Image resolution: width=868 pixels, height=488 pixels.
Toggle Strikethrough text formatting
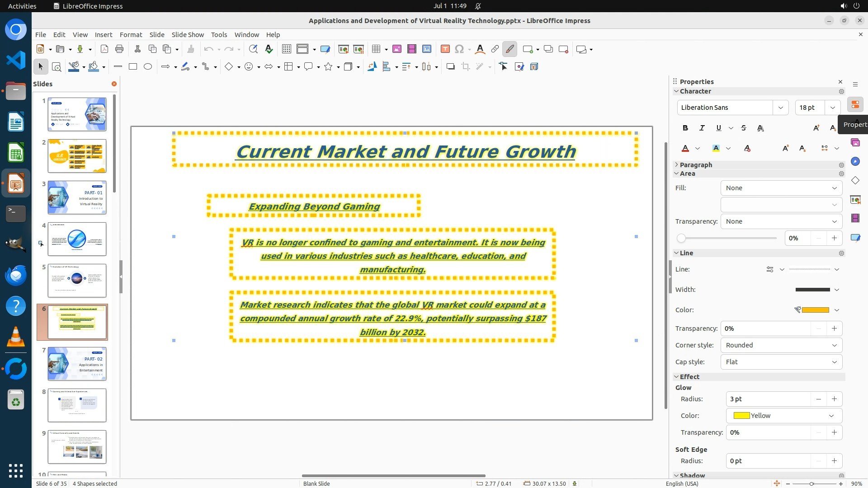pos(744,128)
